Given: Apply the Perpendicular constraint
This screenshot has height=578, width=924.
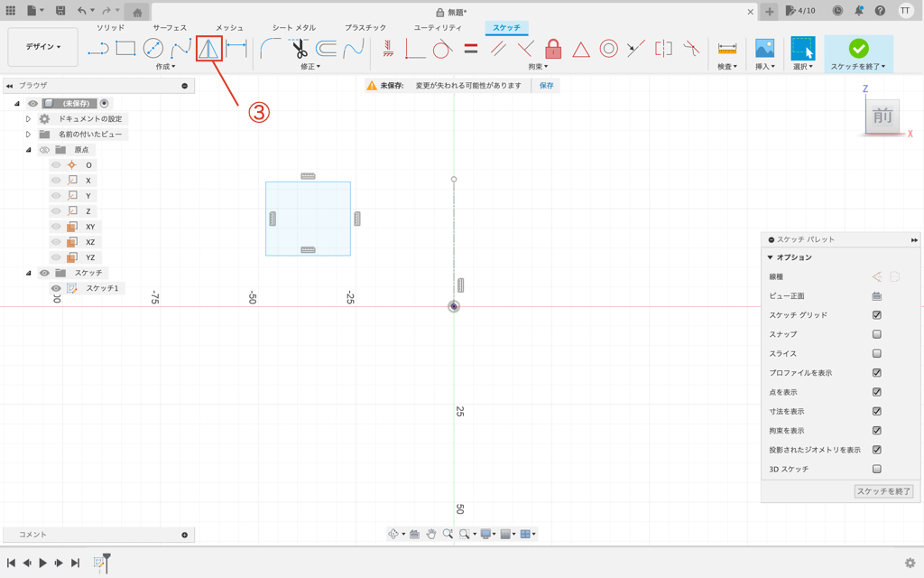Looking at the screenshot, I should pos(525,49).
